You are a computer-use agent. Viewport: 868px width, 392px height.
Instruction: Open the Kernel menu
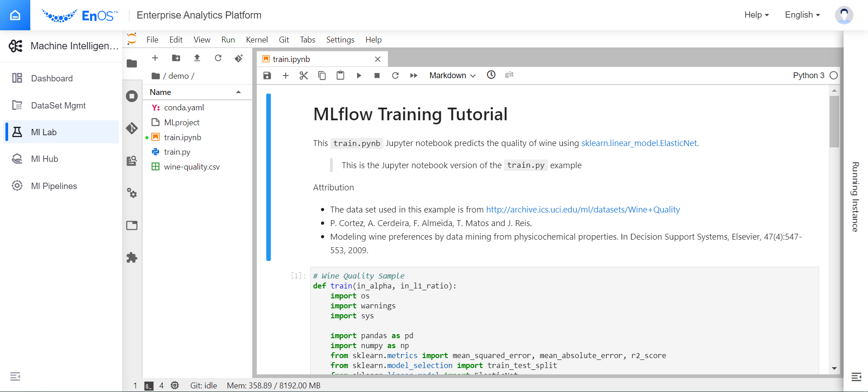coord(257,40)
